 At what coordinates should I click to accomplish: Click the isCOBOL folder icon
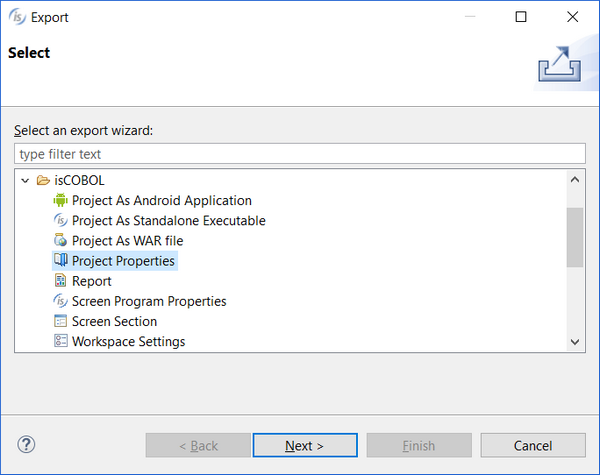coord(43,180)
